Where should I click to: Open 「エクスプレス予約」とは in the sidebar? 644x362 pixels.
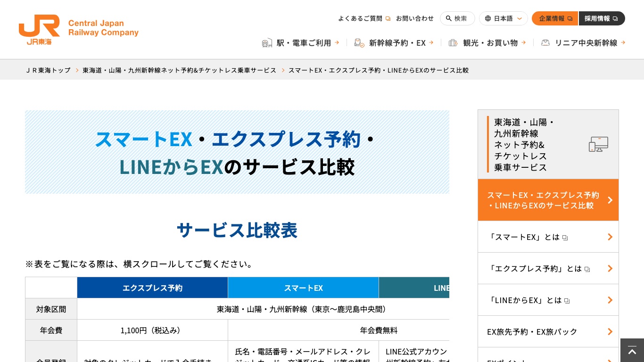(x=548, y=269)
